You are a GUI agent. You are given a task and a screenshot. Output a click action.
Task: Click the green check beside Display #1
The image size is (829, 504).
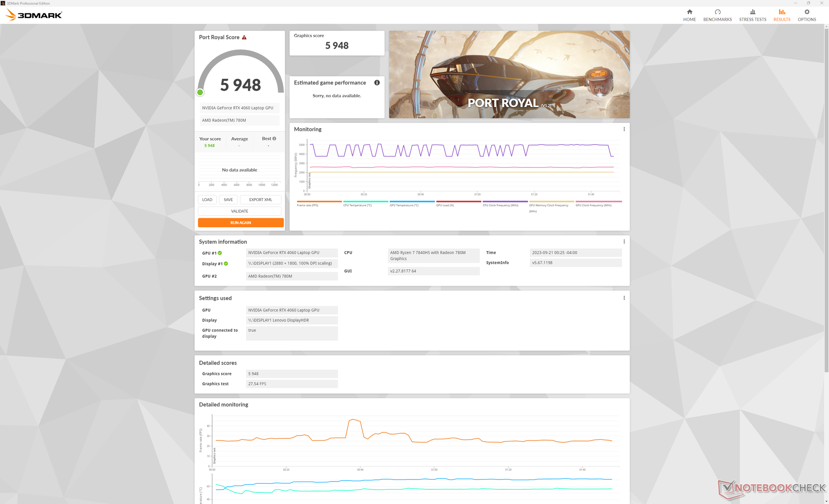pyautogui.click(x=226, y=264)
